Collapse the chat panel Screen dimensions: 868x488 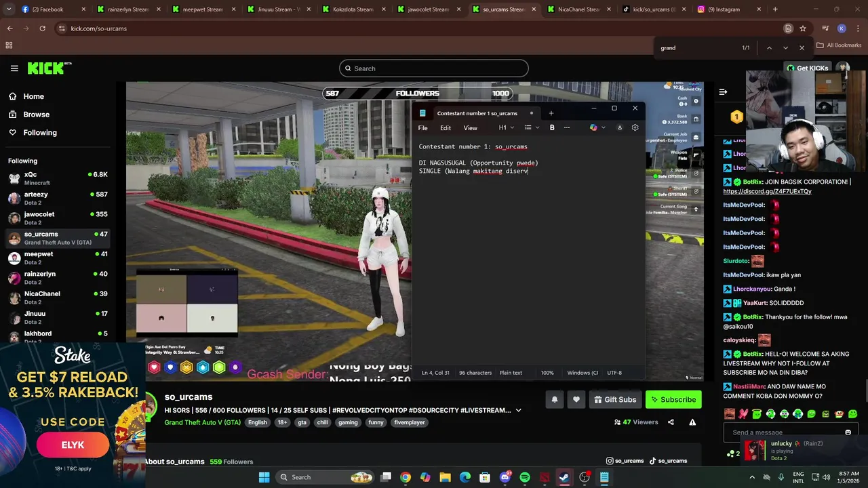[723, 92]
